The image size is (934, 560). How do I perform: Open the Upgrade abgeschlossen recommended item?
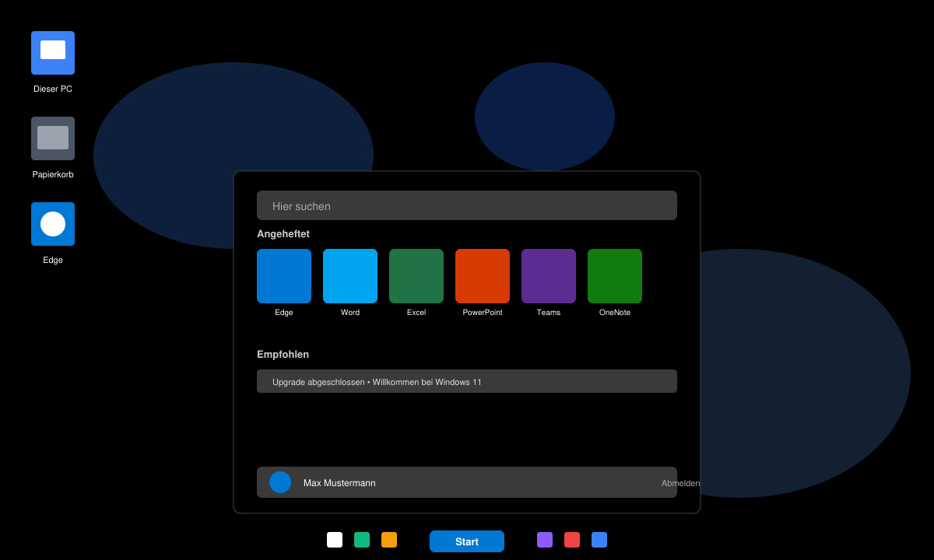coord(467,381)
